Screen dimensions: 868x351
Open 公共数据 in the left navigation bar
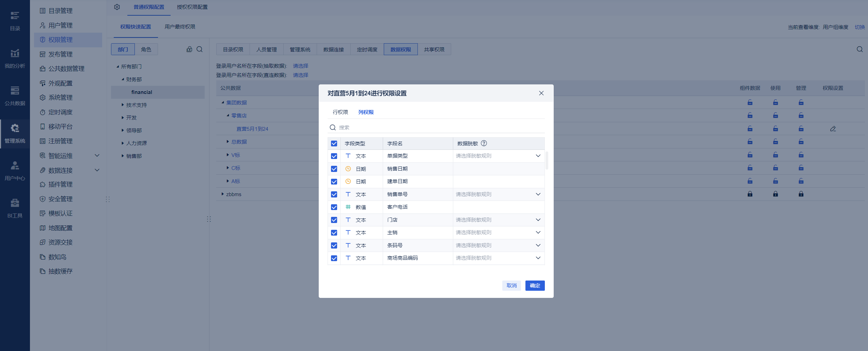(15, 96)
